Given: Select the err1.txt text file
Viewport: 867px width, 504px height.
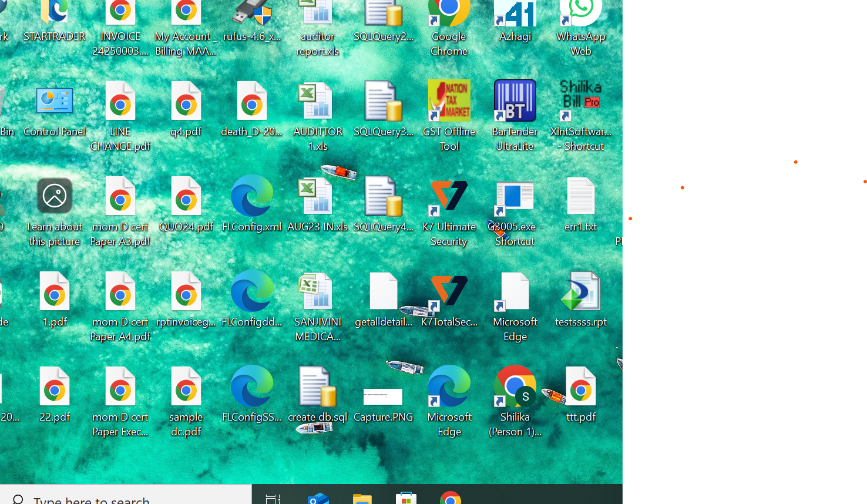Looking at the screenshot, I should click(580, 197).
